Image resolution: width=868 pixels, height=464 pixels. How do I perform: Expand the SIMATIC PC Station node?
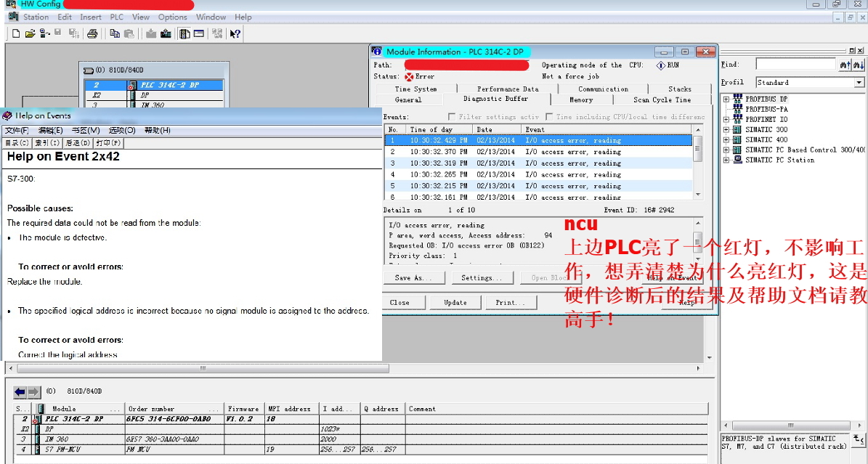[726, 160]
